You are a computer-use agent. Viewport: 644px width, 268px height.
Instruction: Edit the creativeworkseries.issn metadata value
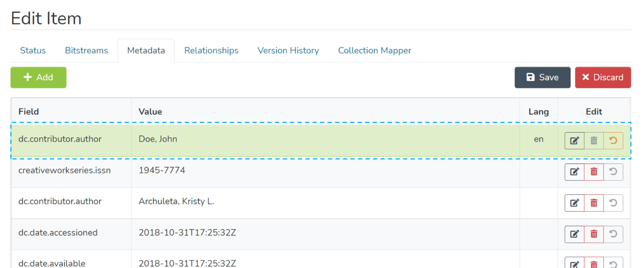(x=574, y=172)
